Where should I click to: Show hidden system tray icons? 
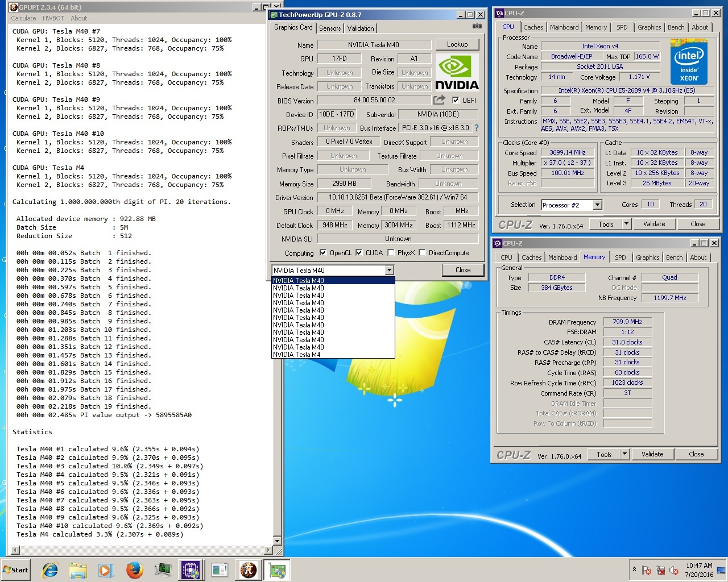coord(634,569)
